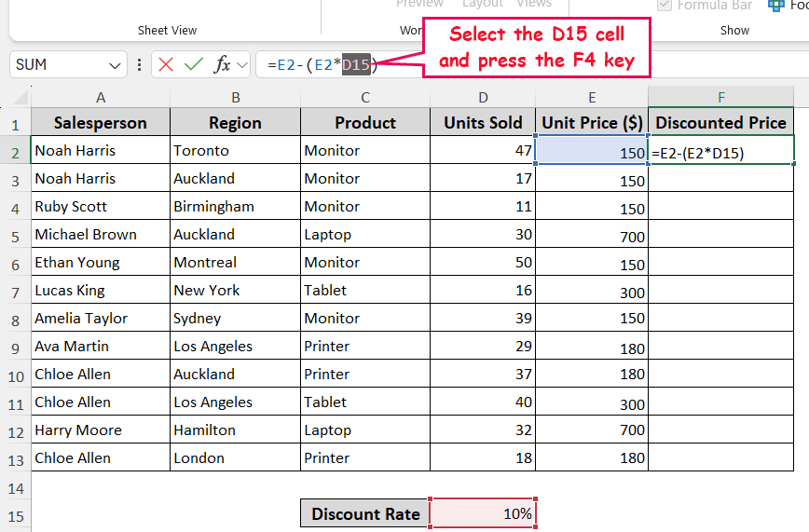
Task: Click the Insert Function fx icon
Action: (x=222, y=64)
